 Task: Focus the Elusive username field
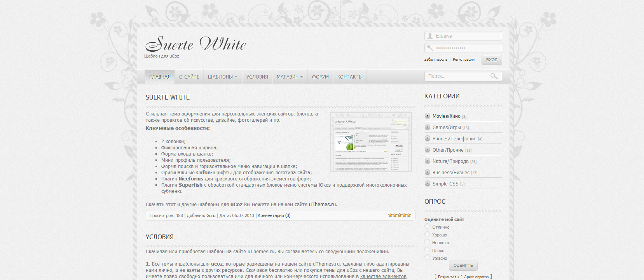click(463, 36)
